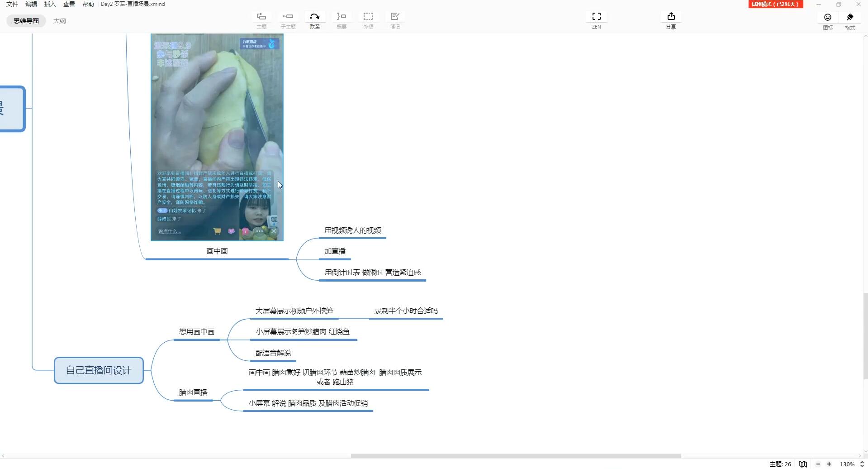Click the mango cutting livestream image
868x469 pixels.
pyautogui.click(x=217, y=137)
